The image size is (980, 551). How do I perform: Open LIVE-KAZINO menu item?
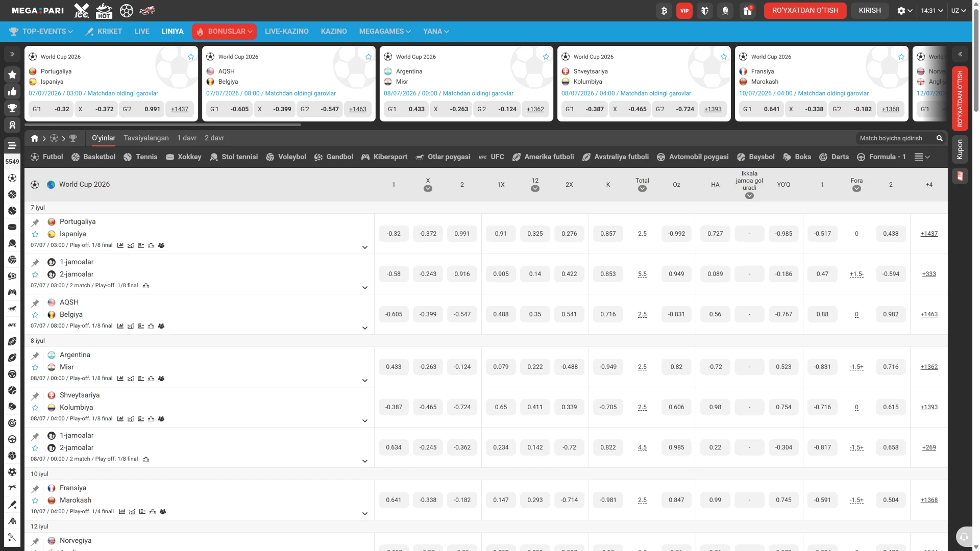(x=287, y=32)
